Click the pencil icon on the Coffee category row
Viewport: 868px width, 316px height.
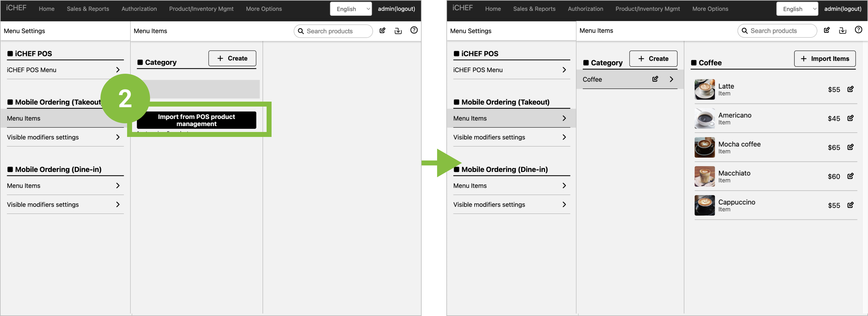pos(655,79)
